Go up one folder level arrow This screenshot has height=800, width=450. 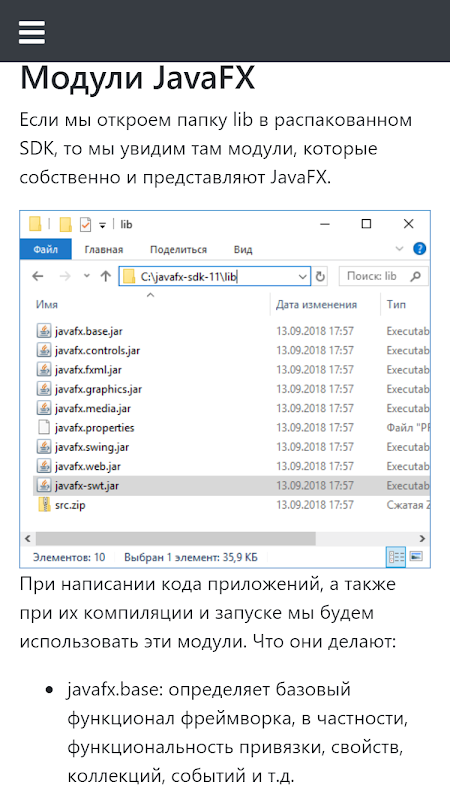click(x=106, y=276)
